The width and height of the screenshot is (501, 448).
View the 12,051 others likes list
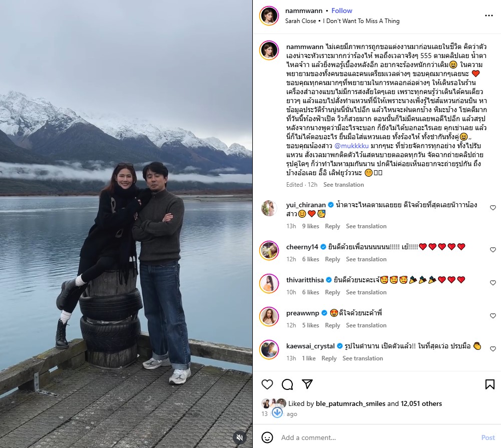421,403
